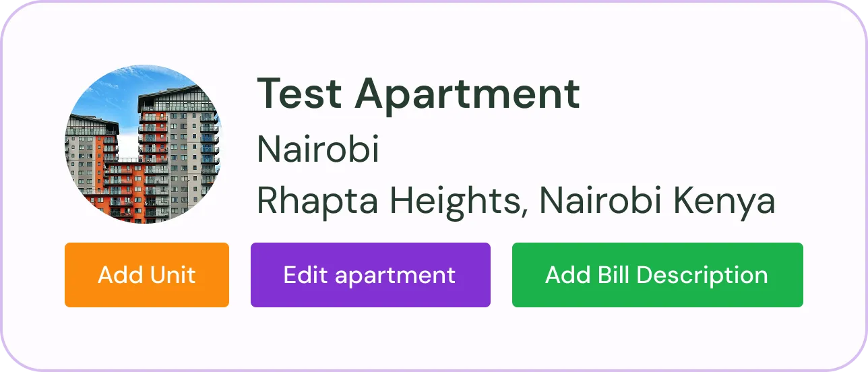Click the word Unit on orange button

[173, 275]
